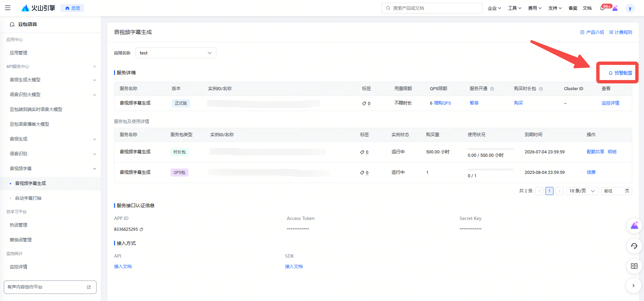Click the customer service headset icon
This screenshot has height=301, width=644.
click(634, 246)
